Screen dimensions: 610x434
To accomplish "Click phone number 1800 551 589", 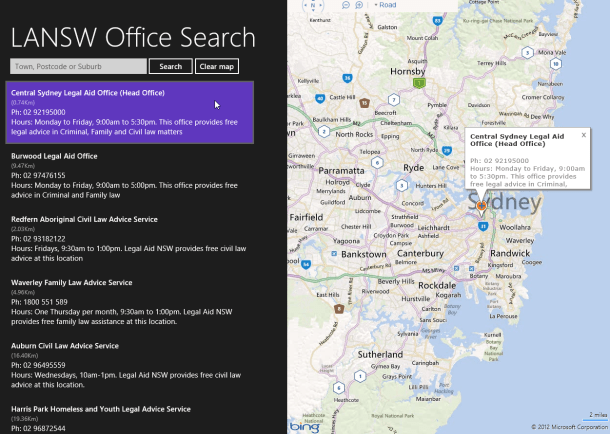I will pos(39,302).
